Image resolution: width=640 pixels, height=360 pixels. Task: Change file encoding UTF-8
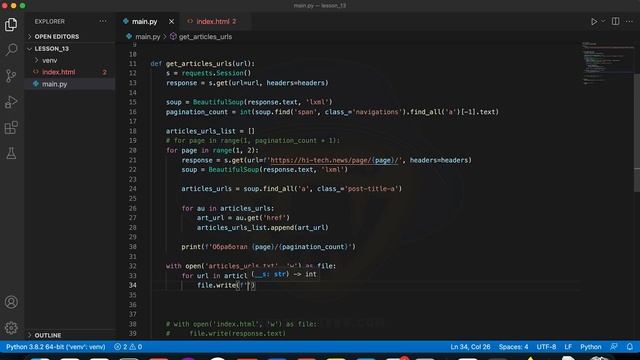tap(546, 347)
